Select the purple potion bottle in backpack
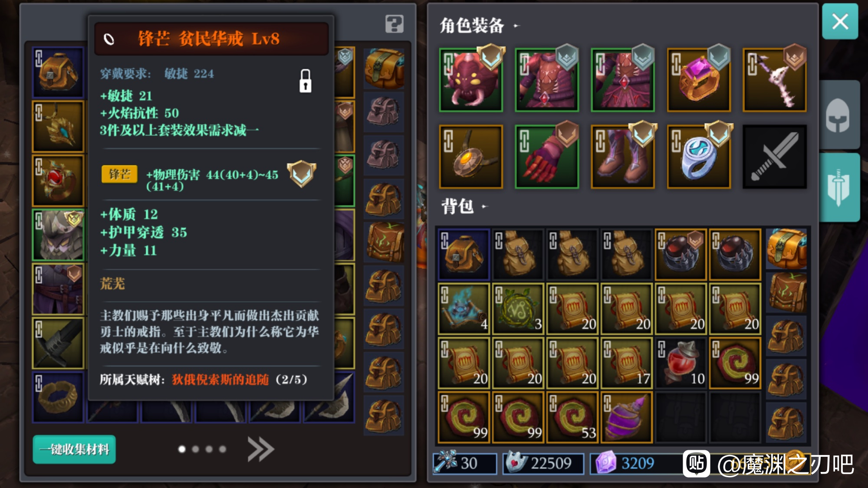Viewport: 868px width, 488px height. pyautogui.click(x=626, y=417)
